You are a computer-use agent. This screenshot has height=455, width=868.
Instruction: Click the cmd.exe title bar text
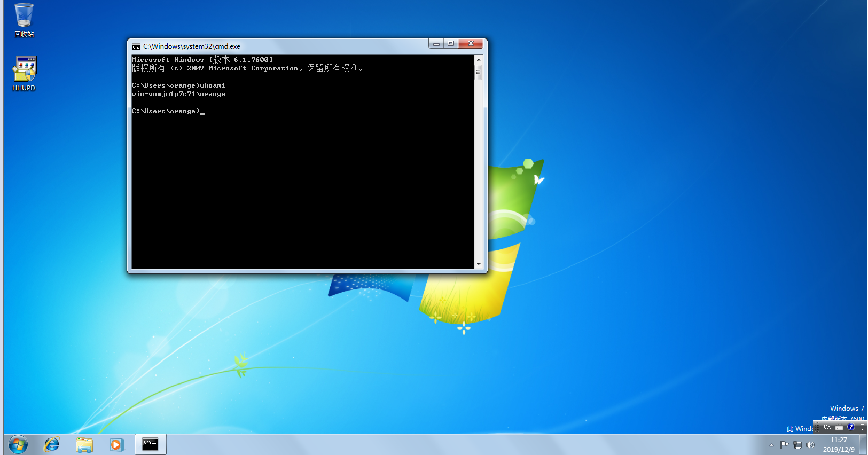click(x=192, y=46)
